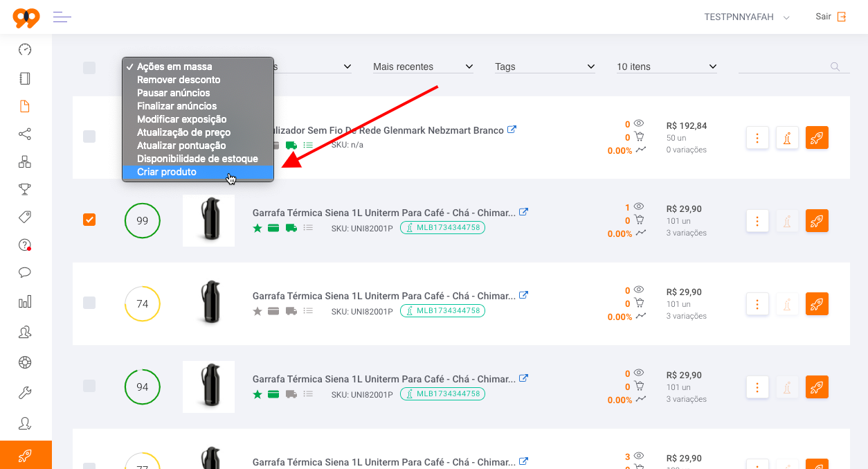The height and width of the screenshot is (469, 868).
Task: Toggle the hamburger menu icon in header
Action: pyautogui.click(x=62, y=17)
